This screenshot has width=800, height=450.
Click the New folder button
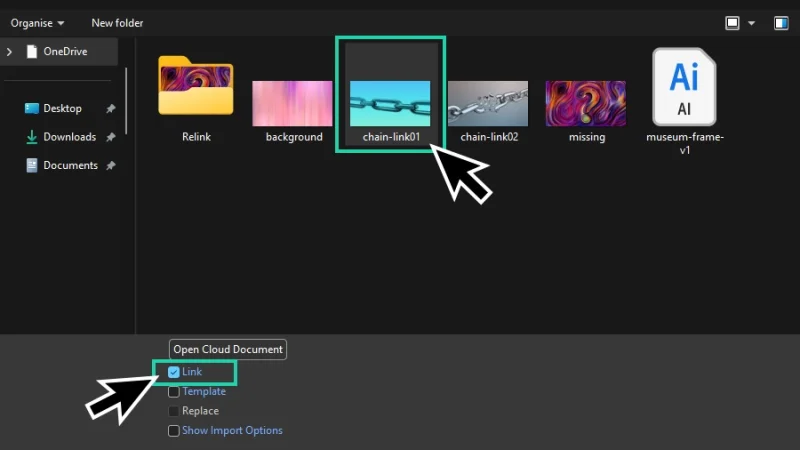[117, 22]
